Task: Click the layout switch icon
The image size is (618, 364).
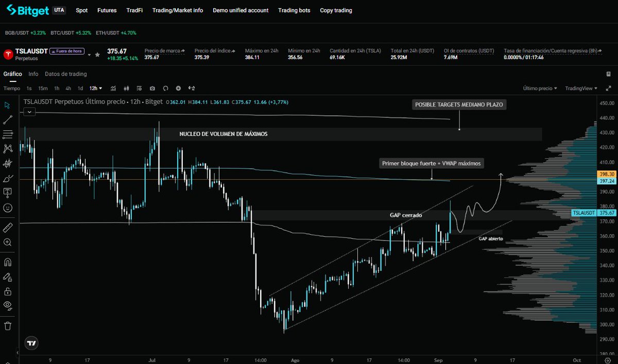Action: pos(192,88)
